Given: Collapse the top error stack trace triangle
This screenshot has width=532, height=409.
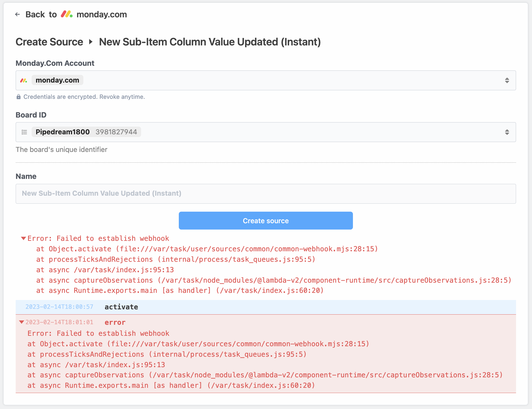Looking at the screenshot, I should (23, 238).
